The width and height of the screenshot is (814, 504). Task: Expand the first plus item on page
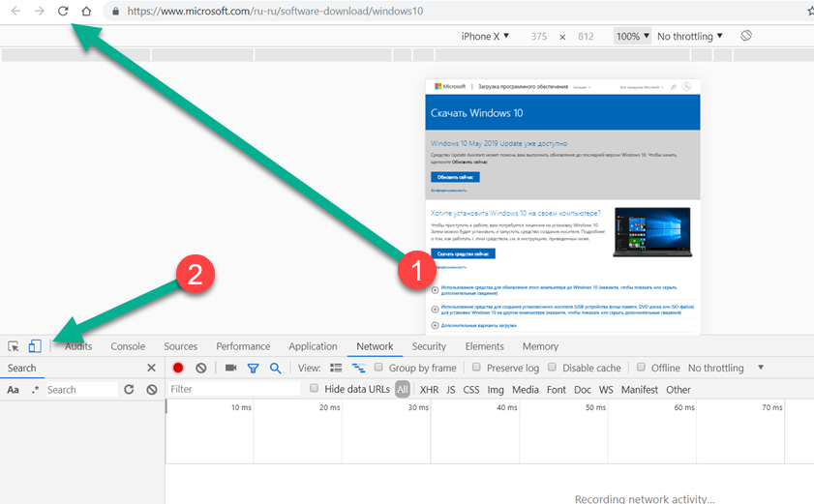(435, 290)
